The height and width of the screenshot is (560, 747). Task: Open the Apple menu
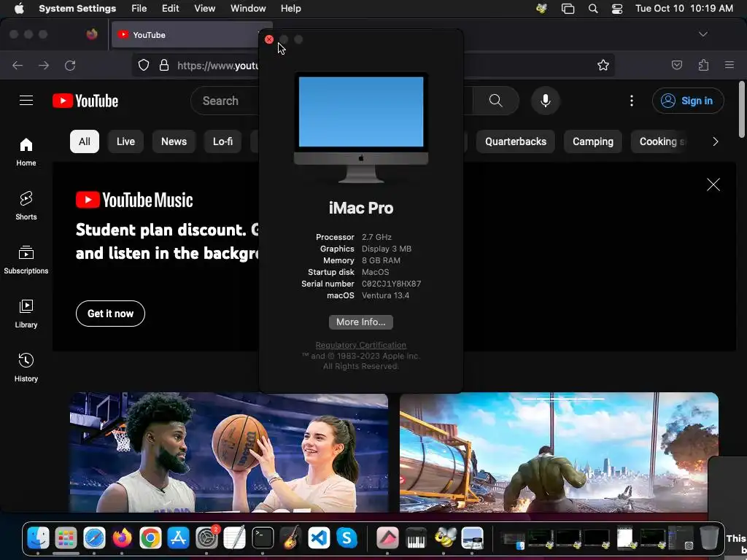tap(19, 9)
